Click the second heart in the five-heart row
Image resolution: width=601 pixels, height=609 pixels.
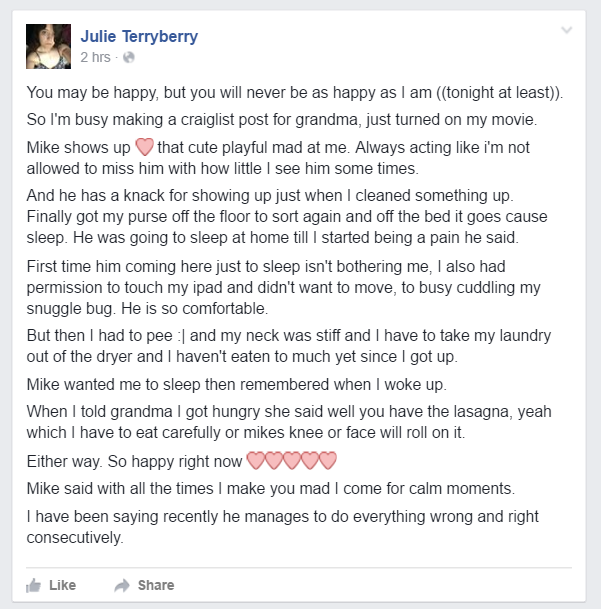273,461
